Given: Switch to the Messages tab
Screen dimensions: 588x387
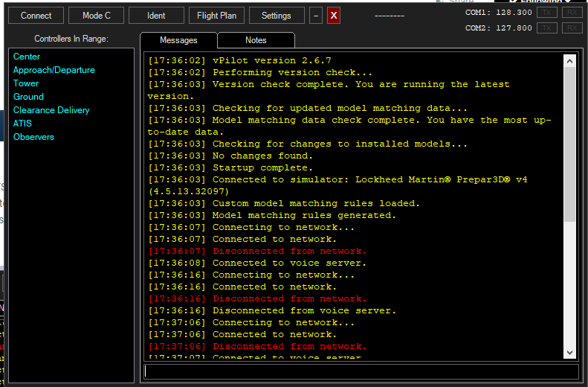Looking at the screenshot, I should coord(178,40).
